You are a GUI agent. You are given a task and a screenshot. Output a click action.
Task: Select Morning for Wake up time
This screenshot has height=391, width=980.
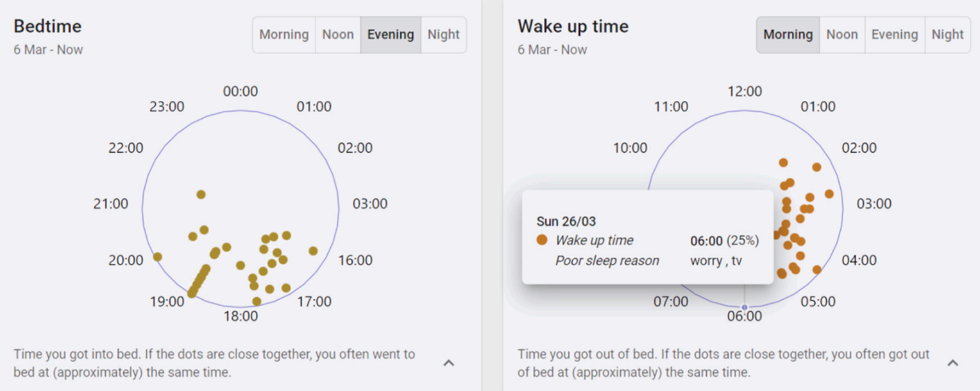click(788, 35)
